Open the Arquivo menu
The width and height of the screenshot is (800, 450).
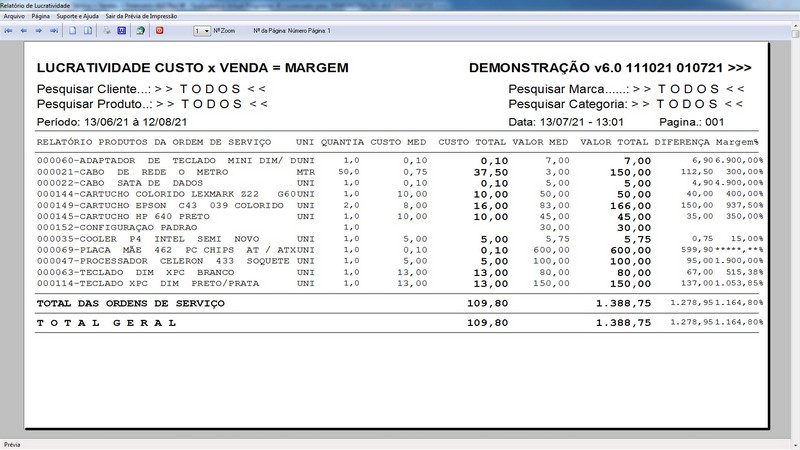(14, 16)
